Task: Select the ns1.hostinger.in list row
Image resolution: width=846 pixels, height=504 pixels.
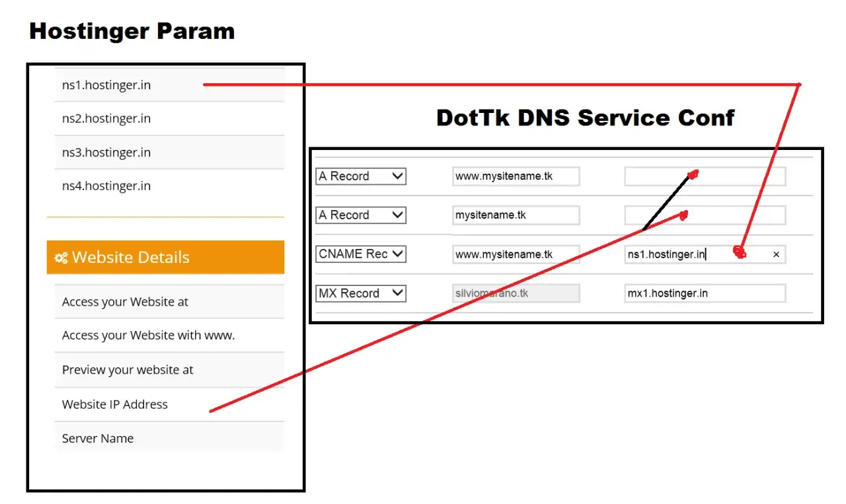Action: click(169, 85)
